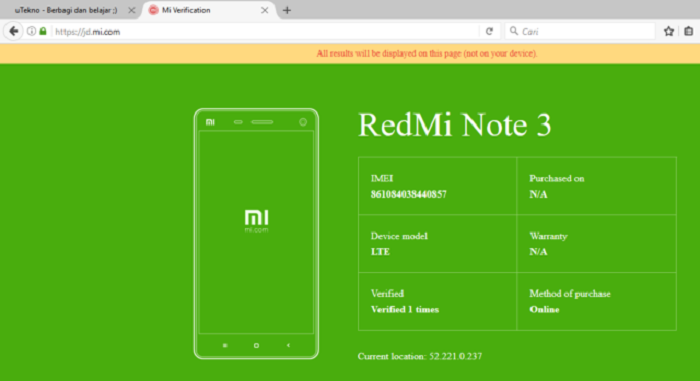Click the N/A value under Warranty
Image resolution: width=700 pixels, height=381 pixels.
pyautogui.click(x=538, y=251)
